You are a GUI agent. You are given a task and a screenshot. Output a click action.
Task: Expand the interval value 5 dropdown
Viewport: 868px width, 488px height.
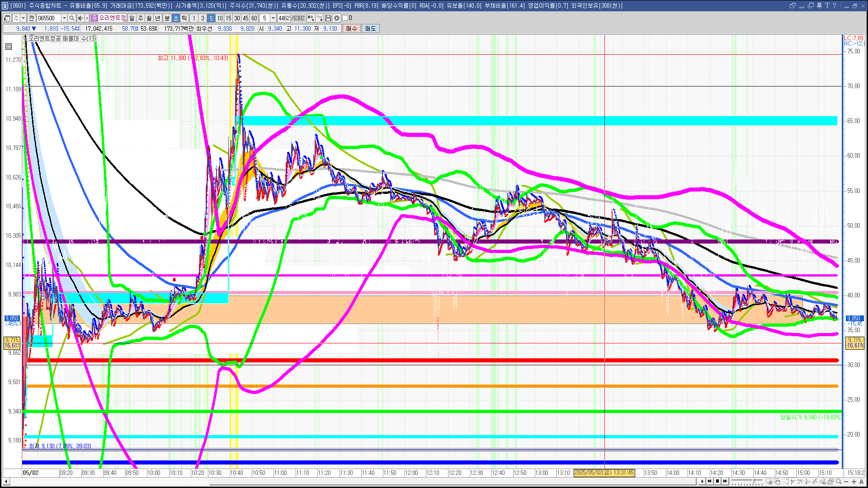click(273, 18)
